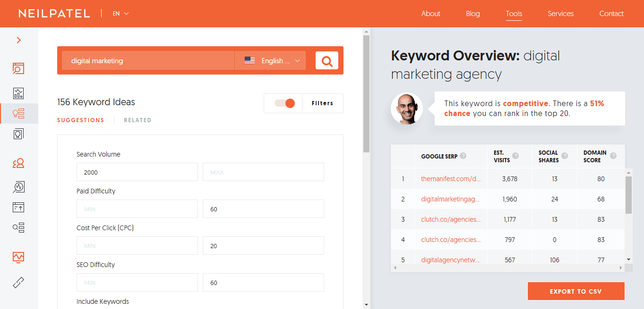644x309 pixels.
Task: Open the About menu item
Action: click(x=431, y=14)
